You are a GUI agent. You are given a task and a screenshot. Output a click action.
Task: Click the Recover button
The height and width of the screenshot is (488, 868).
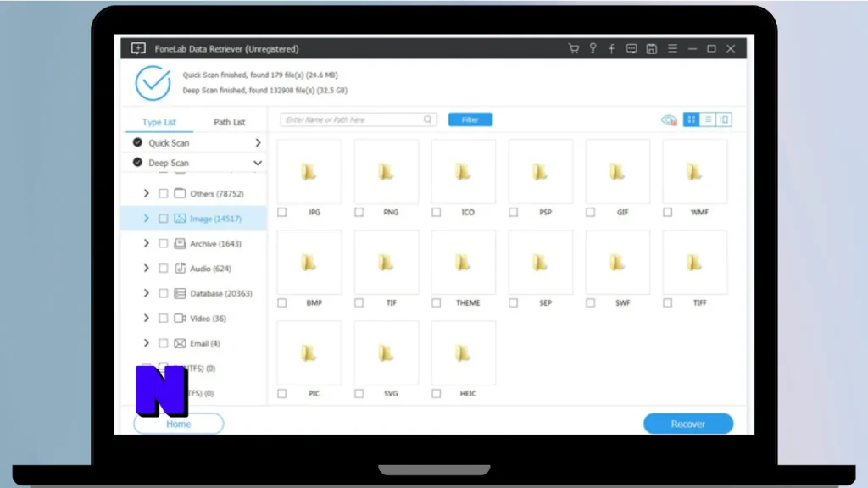(x=688, y=424)
